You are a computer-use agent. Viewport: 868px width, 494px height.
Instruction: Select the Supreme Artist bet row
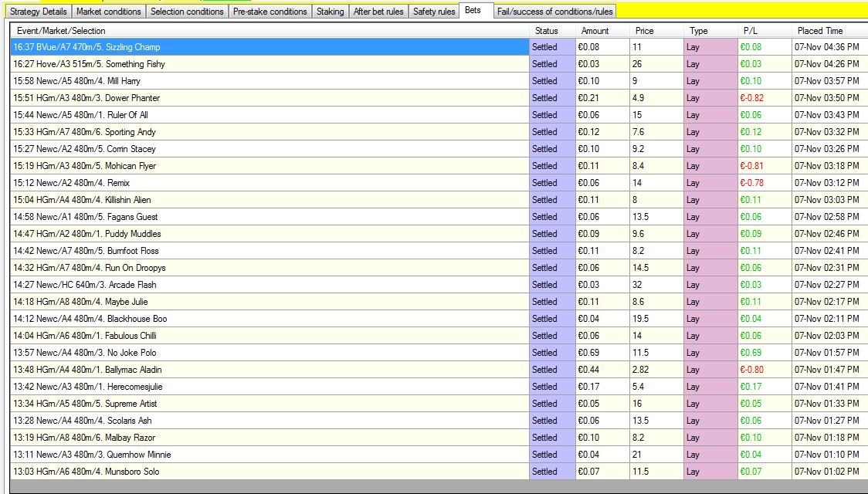click(x=439, y=403)
